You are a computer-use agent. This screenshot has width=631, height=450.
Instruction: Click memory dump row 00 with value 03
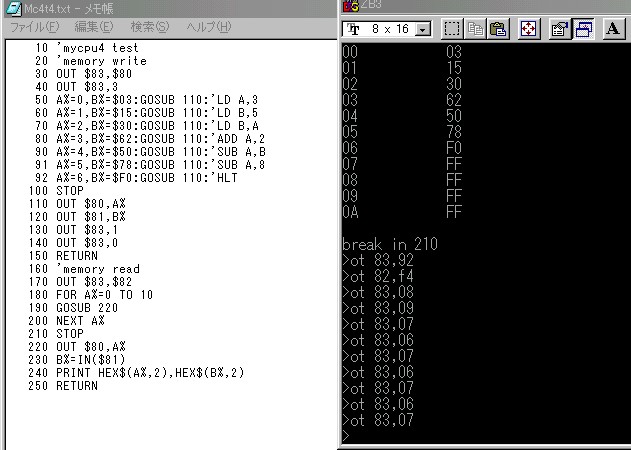pos(402,52)
